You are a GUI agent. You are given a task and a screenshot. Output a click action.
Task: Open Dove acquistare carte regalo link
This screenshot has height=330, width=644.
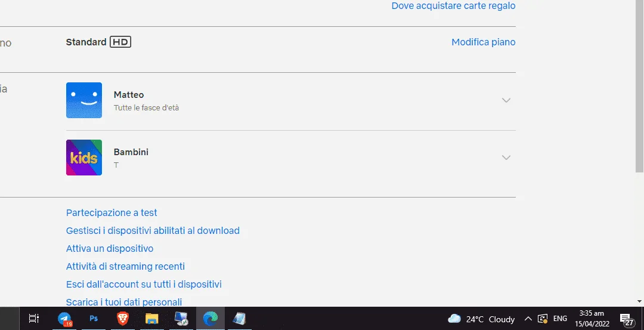453,6
